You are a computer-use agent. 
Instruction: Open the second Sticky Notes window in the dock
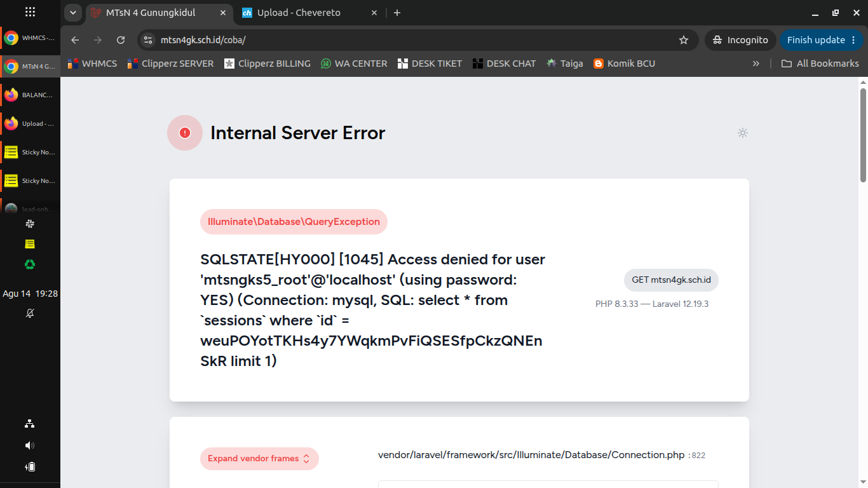click(30, 180)
